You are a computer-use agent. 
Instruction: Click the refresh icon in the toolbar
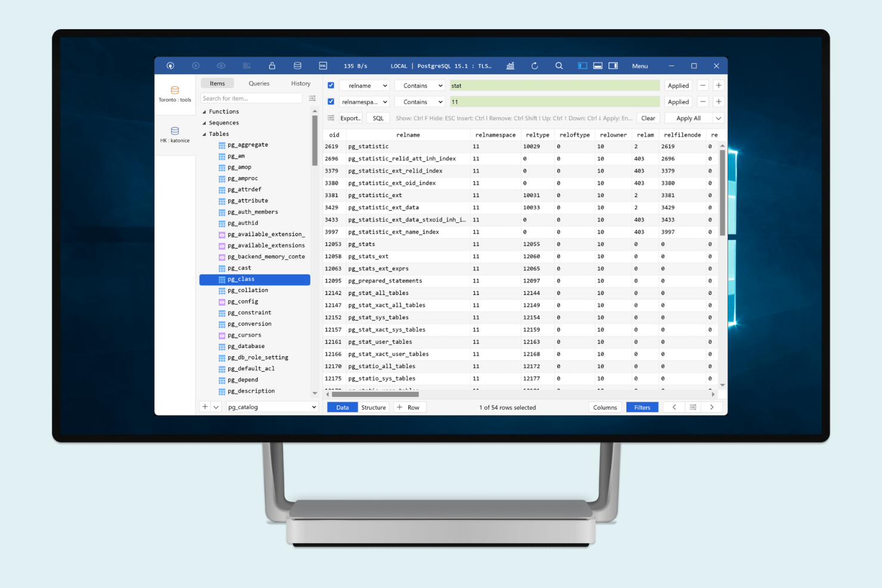coord(535,66)
